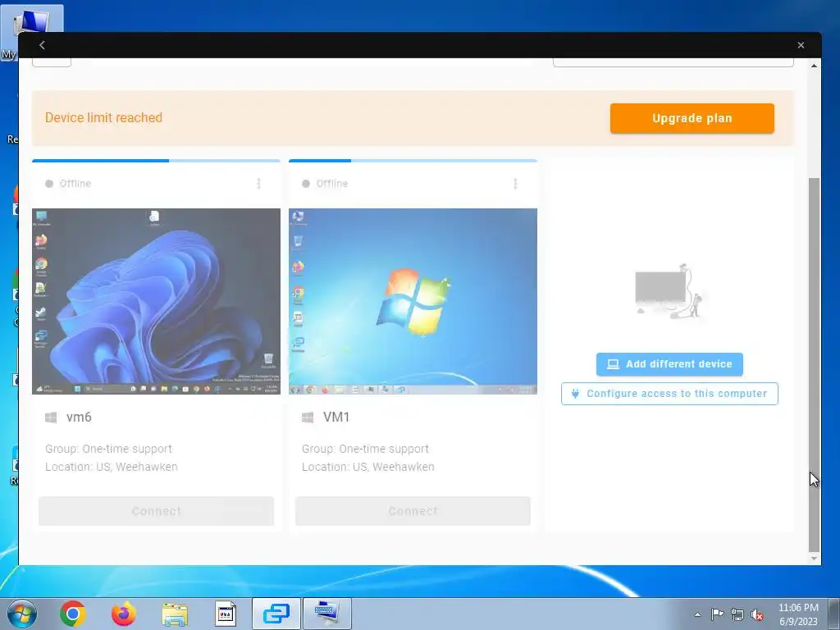
Task: Open the vm6 three-dot options menu
Action: [x=258, y=184]
